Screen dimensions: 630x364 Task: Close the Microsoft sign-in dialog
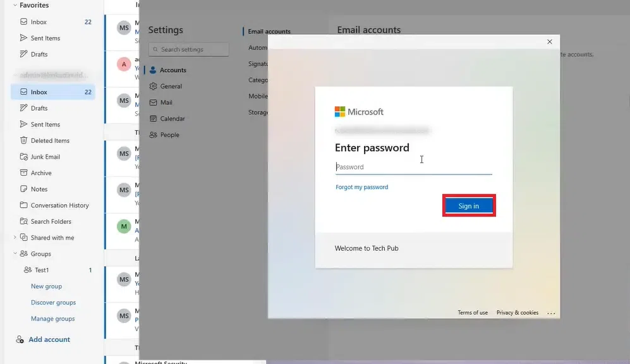point(550,42)
